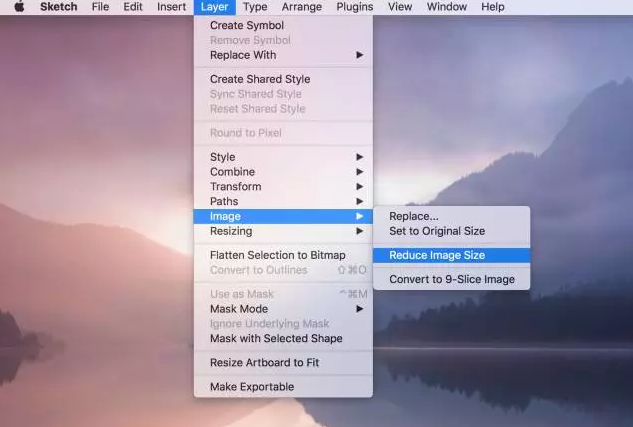Viewport: 633px width, 427px height.
Task: Choose Set to Original Size
Action: (x=451, y=231)
